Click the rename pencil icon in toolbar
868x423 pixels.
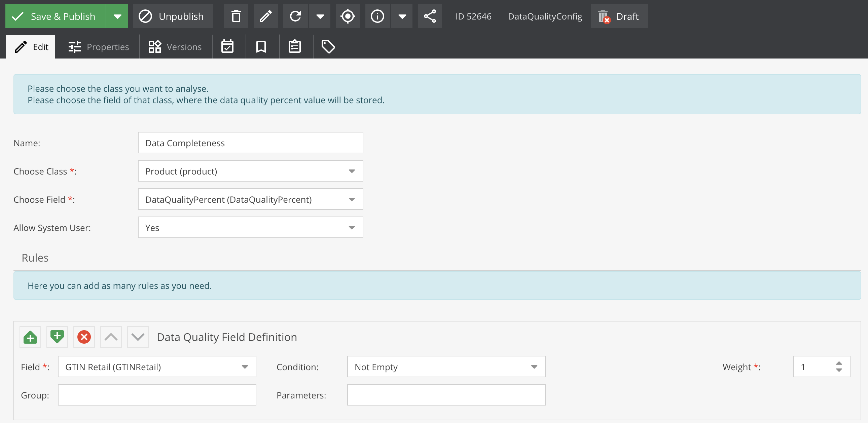tap(265, 16)
